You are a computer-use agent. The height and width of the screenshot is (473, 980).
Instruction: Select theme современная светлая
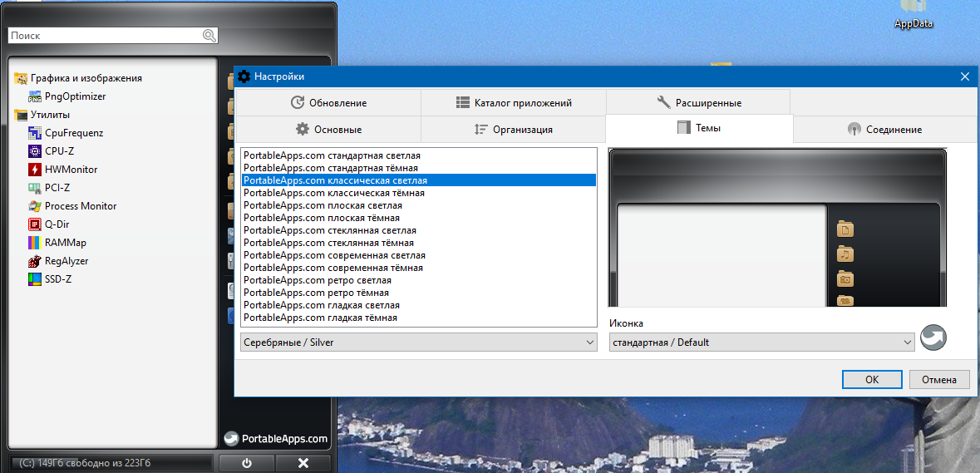coord(419,255)
